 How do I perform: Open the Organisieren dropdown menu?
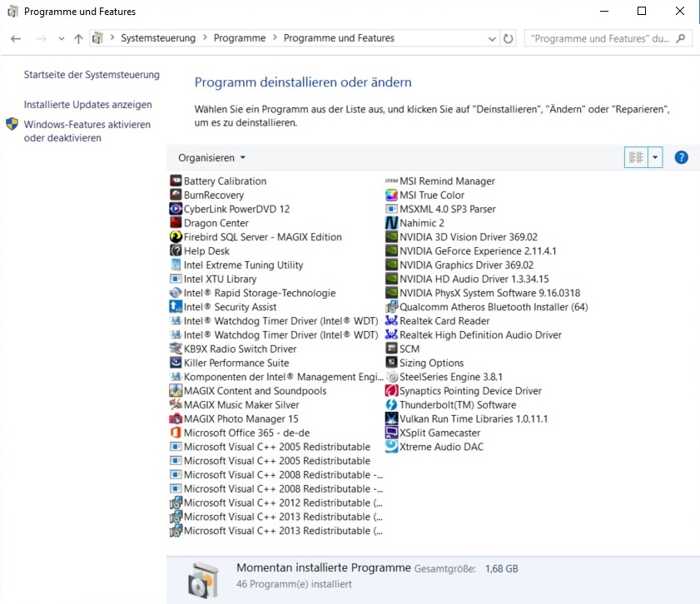pos(211,157)
